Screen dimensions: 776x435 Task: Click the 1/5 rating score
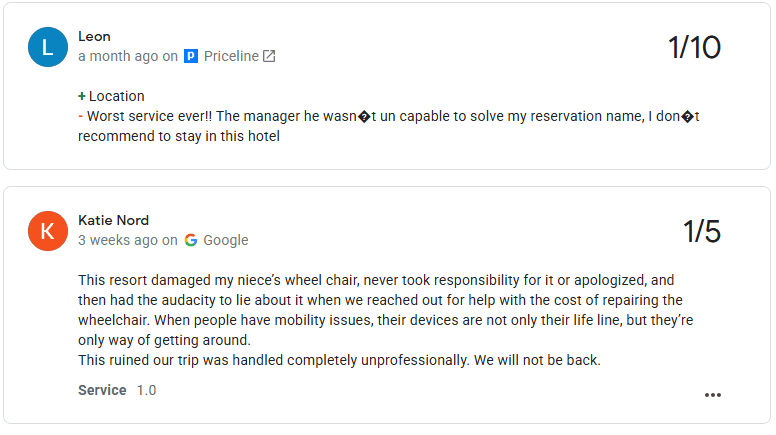702,232
